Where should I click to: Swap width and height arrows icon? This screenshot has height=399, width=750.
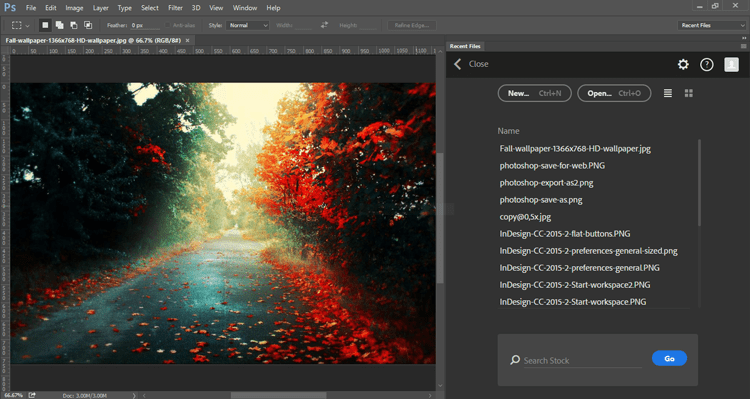[x=324, y=25]
